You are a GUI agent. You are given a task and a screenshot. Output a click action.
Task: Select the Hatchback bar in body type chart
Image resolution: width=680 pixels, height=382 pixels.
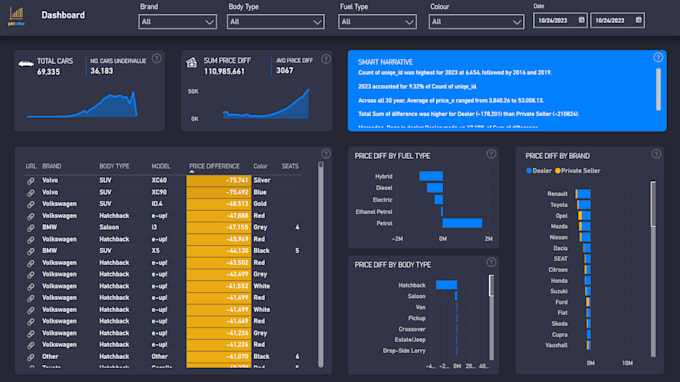pyautogui.click(x=446, y=285)
